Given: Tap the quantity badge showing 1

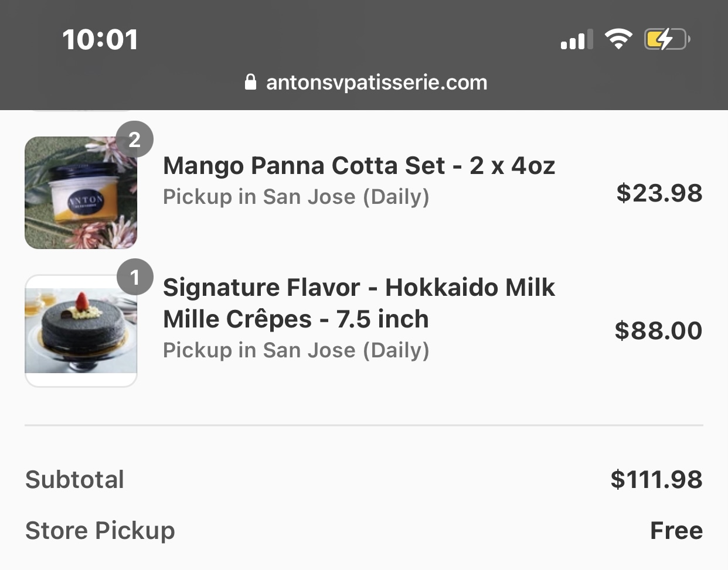Looking at the screenshot, I should (x=135, y=277).
